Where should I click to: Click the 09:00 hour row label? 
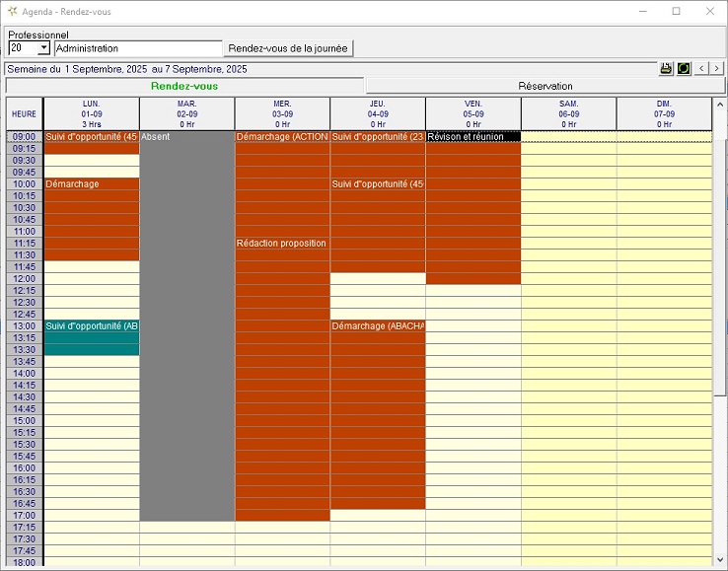pos(24,137)
